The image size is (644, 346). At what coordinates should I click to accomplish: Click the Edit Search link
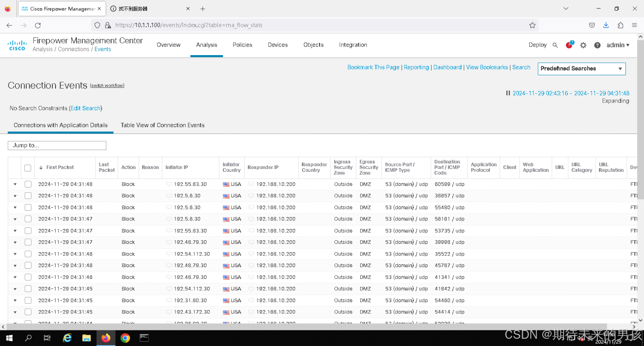click(86, 108)
